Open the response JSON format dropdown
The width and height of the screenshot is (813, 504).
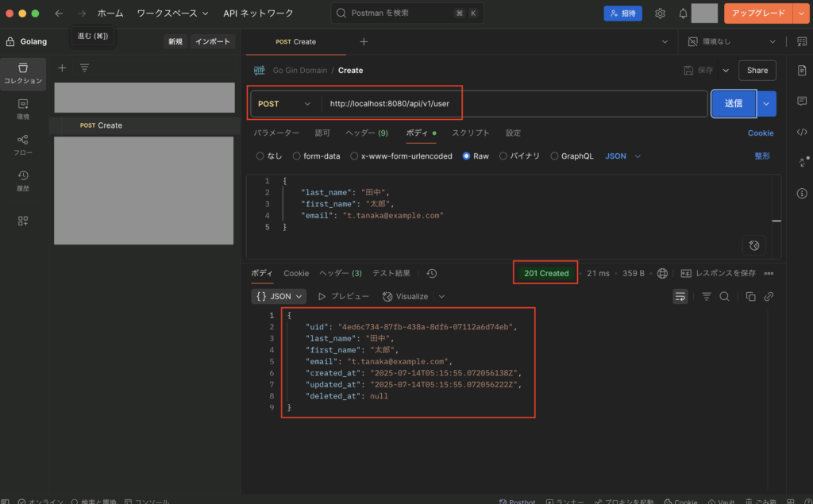[279, 297]
